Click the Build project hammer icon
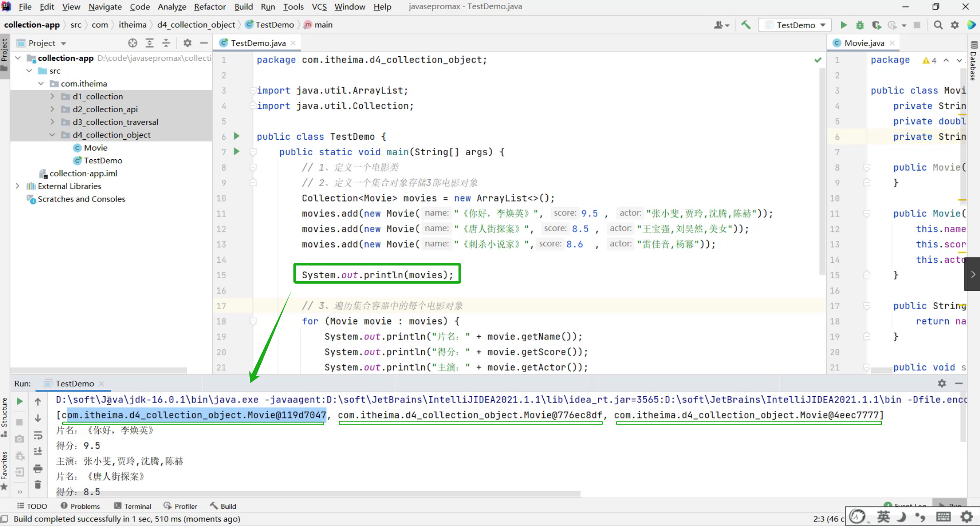 tap(746, 25)
